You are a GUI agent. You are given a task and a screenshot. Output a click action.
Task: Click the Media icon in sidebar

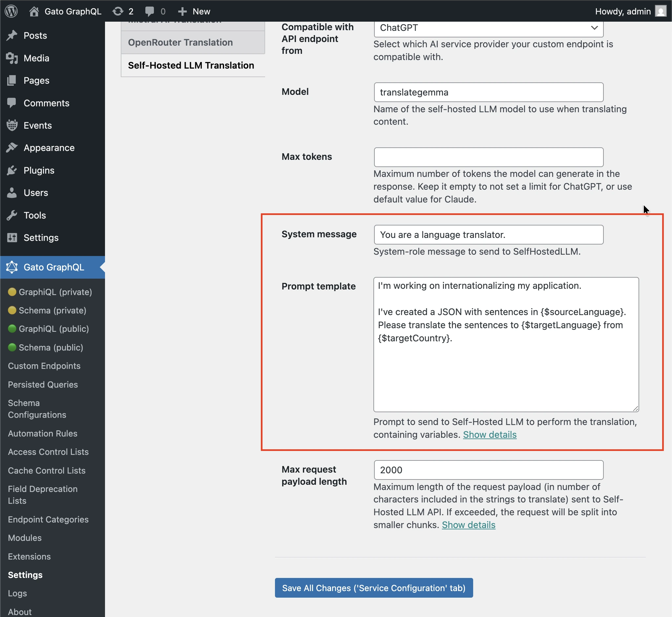pyautogui.click(x=12, y=58)
